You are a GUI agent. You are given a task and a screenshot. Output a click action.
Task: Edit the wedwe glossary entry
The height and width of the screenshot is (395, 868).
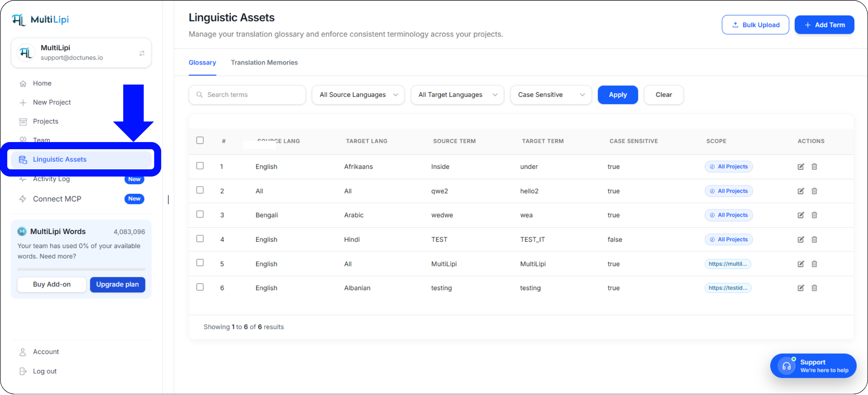click(x=801, y=215)
